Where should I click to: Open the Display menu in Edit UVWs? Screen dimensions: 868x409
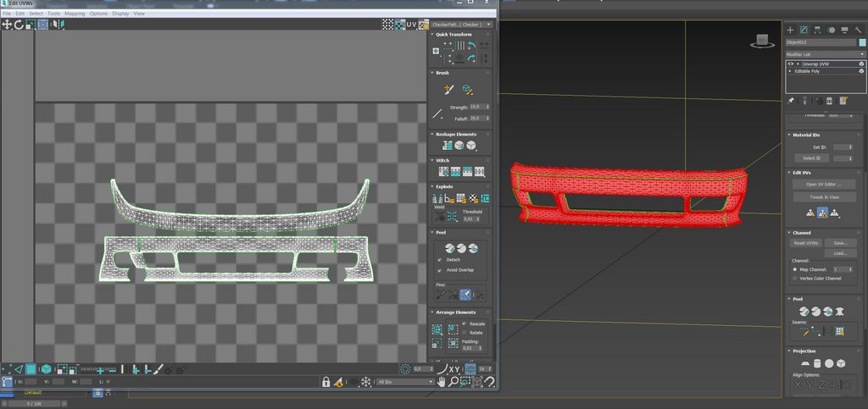(120, 14)
